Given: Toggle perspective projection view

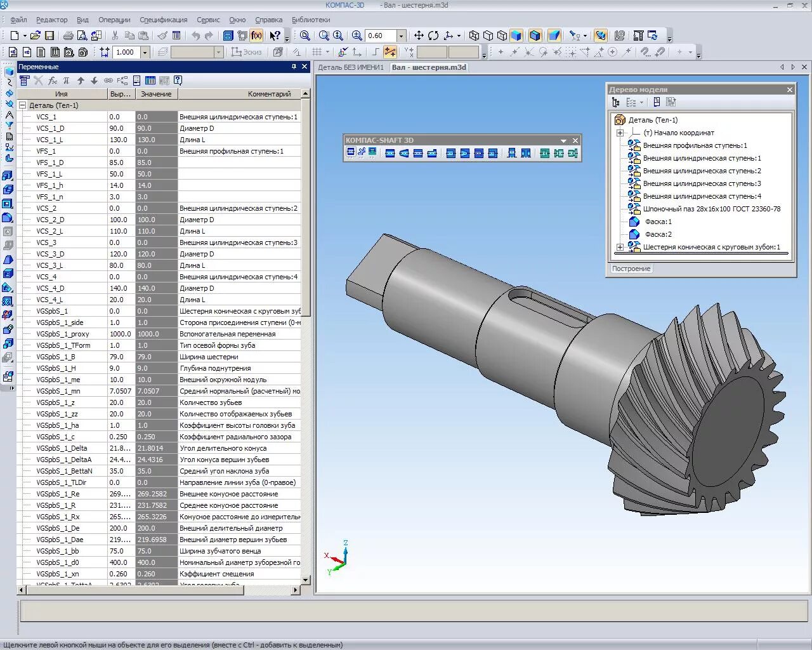Looking at the screenshot, I should pos(554,36).
